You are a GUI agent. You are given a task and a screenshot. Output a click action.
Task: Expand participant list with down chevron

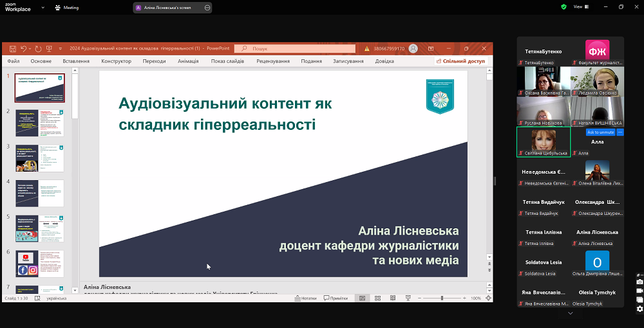570,313
